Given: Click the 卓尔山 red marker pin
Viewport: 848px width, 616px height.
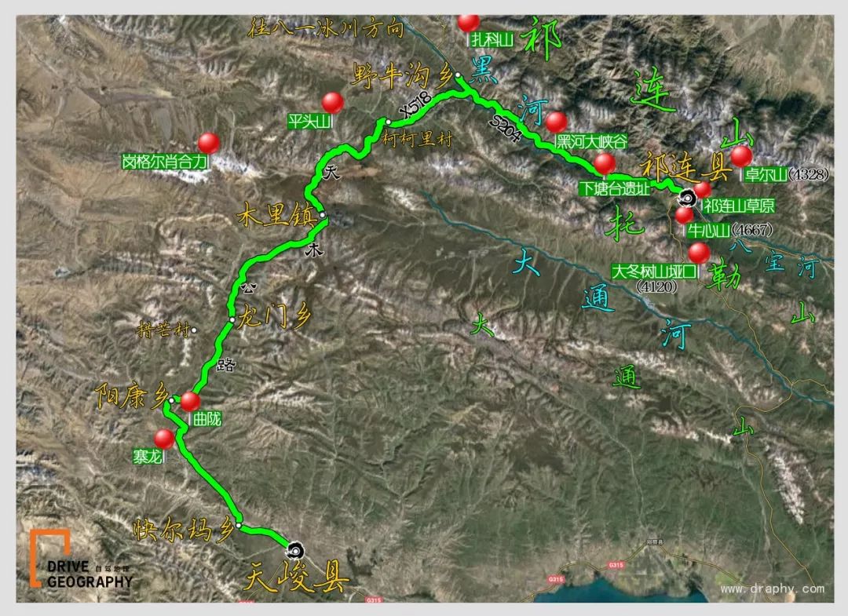Looking at the screenshot, I should coord(741,156).
